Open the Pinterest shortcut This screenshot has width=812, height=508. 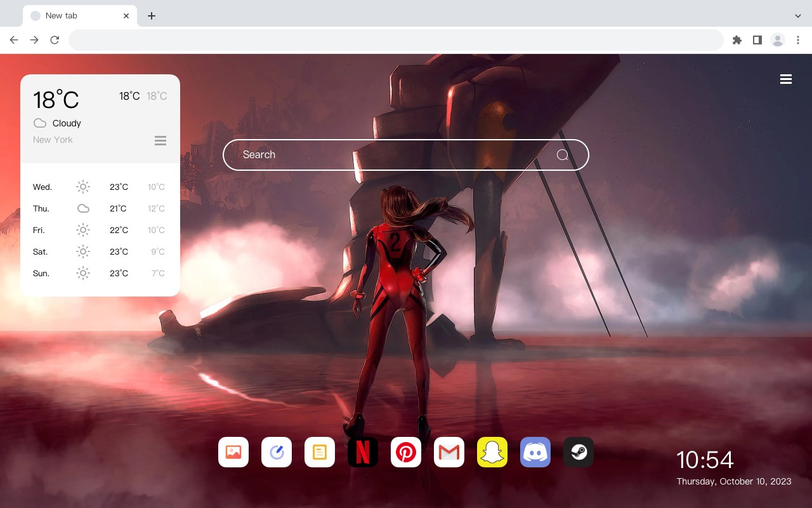point(406,452)
